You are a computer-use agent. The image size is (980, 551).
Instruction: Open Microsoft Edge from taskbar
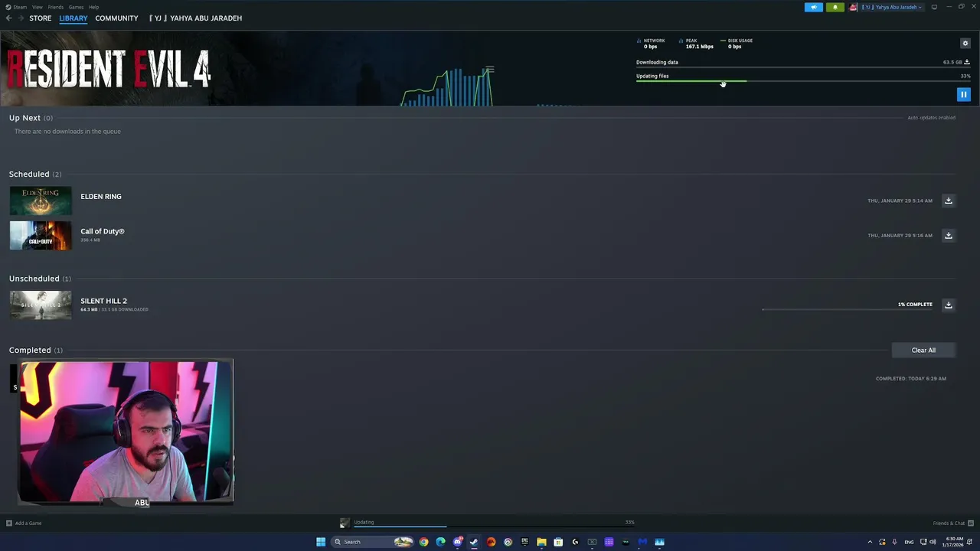click(x=440, y=542)
